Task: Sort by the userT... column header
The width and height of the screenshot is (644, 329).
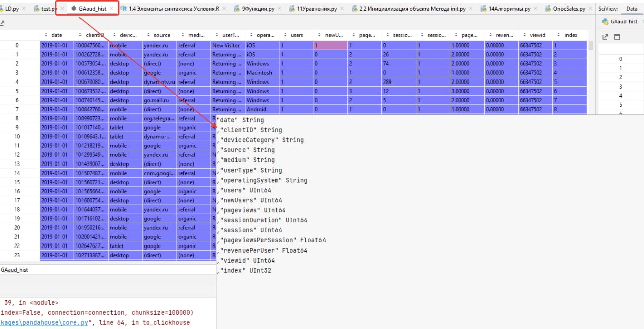Action: coord(228,35)
